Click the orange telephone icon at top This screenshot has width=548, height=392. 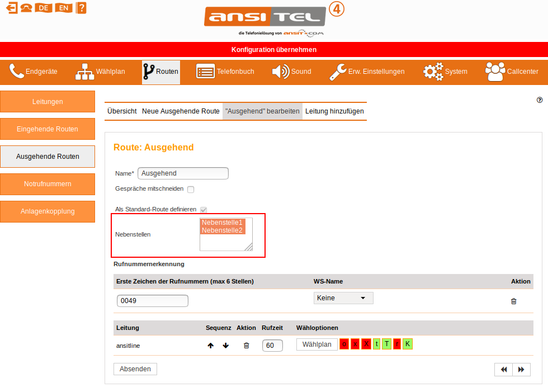(26, 8)
